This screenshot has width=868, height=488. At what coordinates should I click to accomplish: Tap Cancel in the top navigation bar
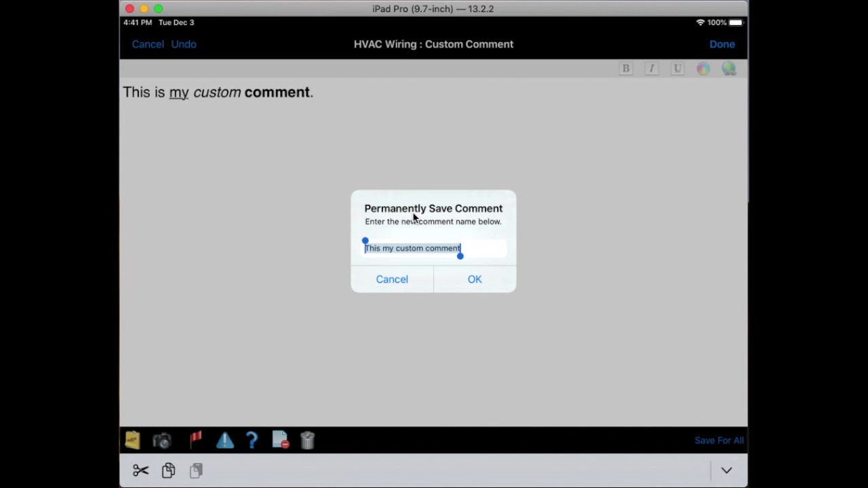148,44
